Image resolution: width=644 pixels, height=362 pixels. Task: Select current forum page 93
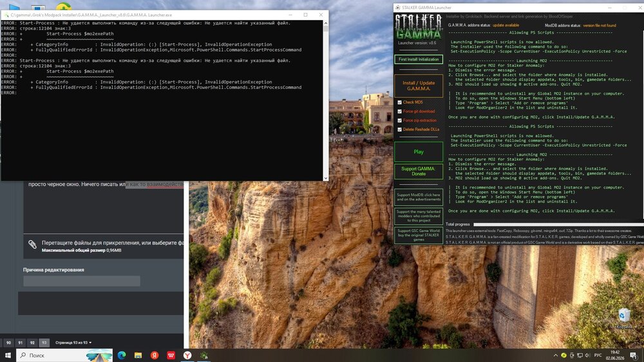(x=44, y=342)
